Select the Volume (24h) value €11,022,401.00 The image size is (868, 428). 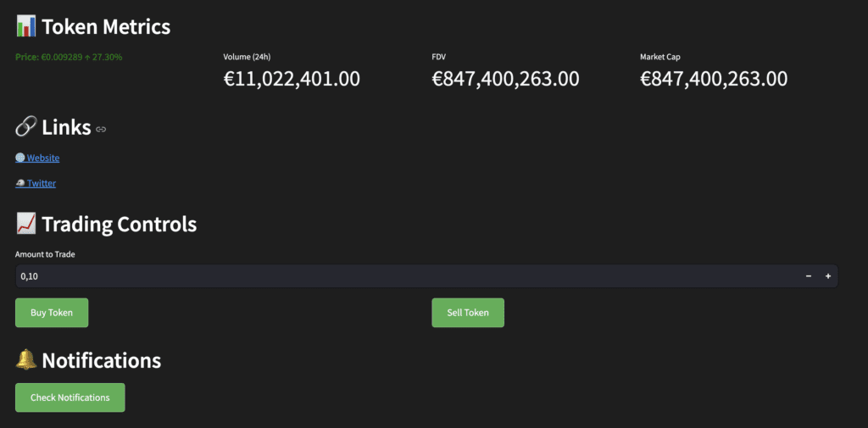292,80
